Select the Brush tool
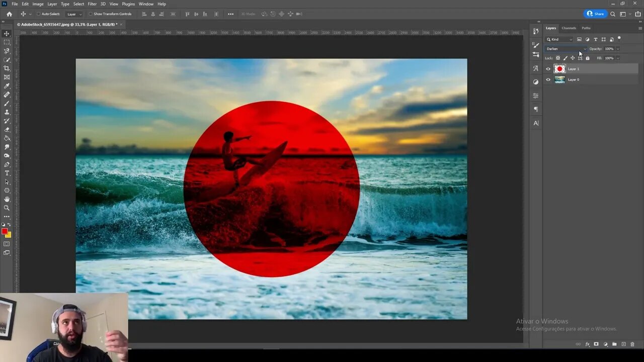 click(x=7, y=103)
